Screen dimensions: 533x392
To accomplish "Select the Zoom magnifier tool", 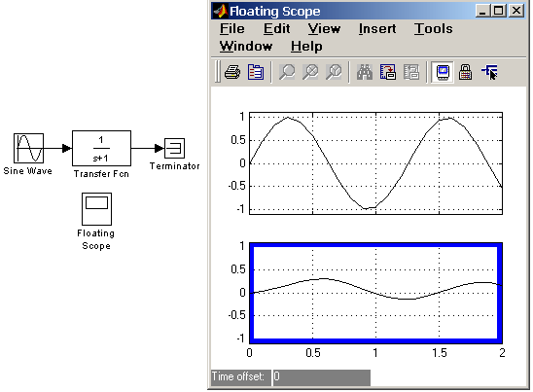I will pyautogui.click(x=287, y=72).
